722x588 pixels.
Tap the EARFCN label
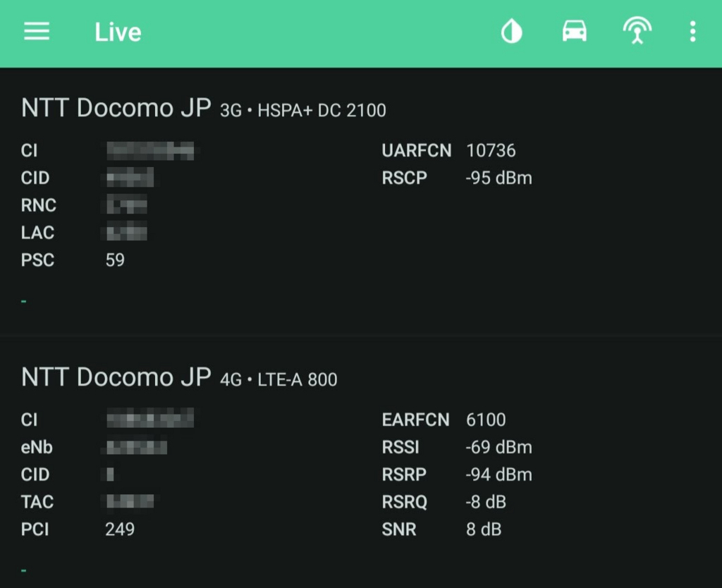point(415,420)
